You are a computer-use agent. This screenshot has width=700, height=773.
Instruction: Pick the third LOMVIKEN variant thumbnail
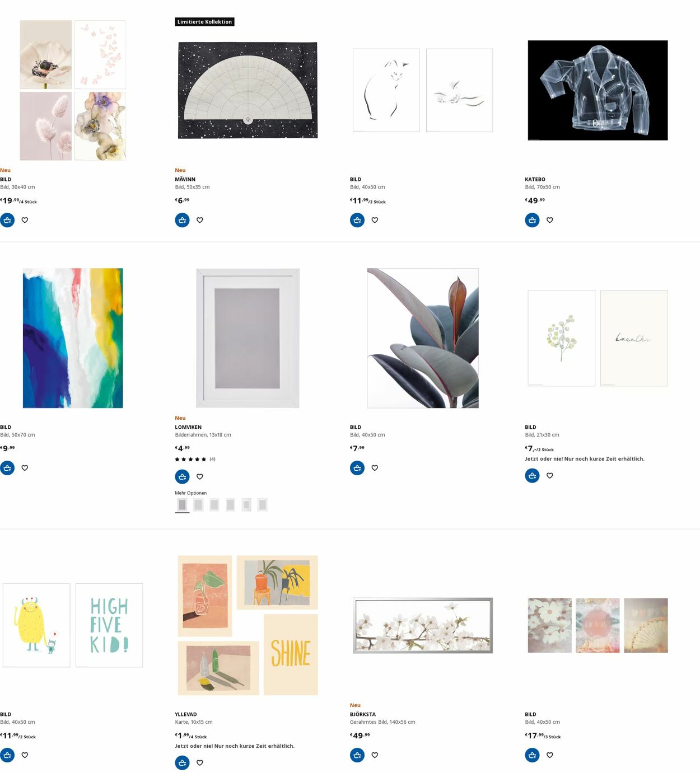click(x=214, y=505)
